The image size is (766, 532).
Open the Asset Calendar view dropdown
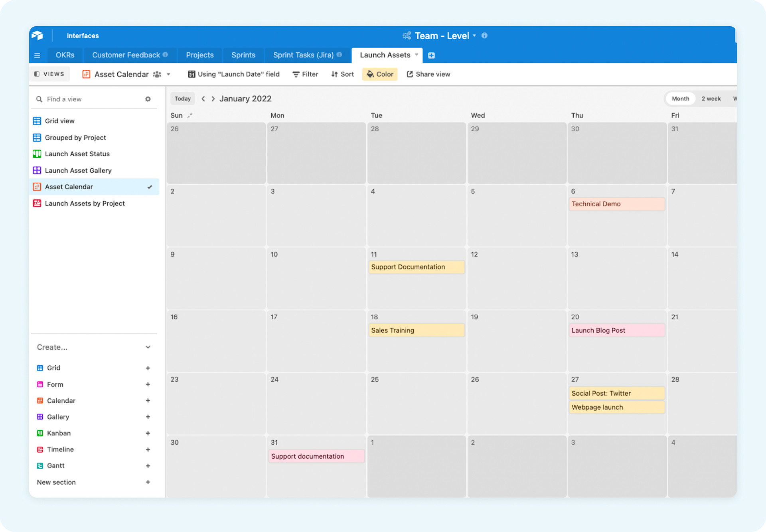(x=168, y=74)
